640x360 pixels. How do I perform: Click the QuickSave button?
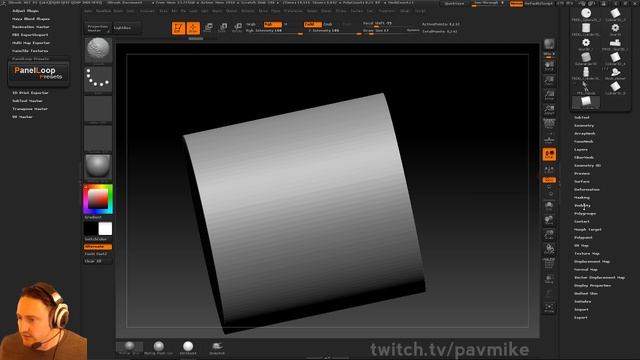[454, 3]
